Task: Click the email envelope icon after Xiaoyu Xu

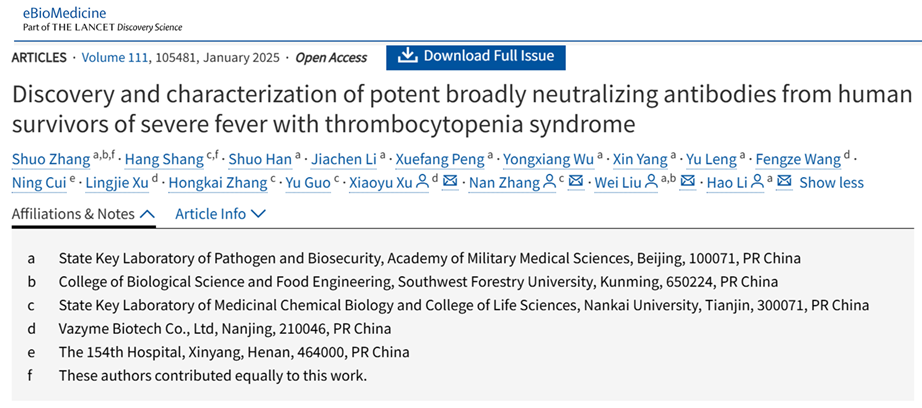Action: pos(450,183)
